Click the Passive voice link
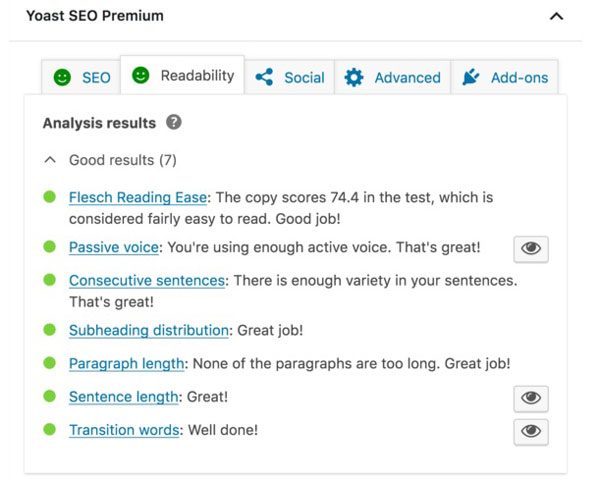600x480 pixels. coord(113,247)
